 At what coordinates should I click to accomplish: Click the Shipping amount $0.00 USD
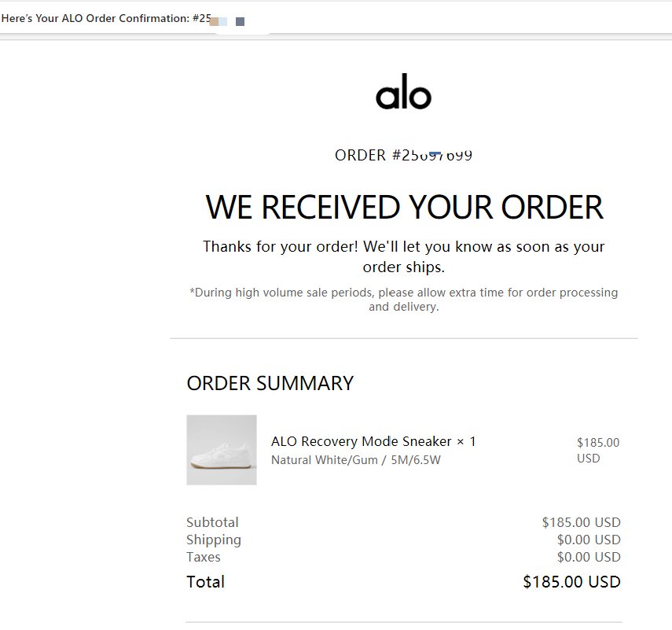(589, 540)
